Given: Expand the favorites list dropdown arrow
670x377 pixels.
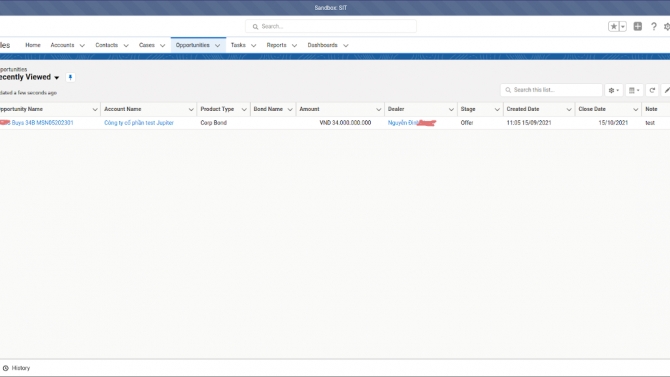Looking at the screenshot, I should [x=623, y=27].
